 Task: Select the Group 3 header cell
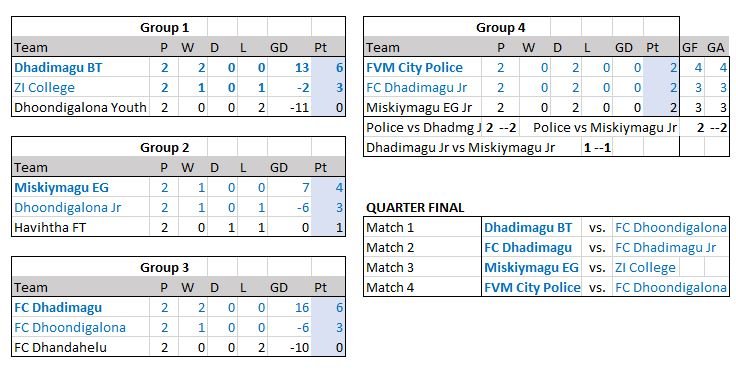coord(164,268)
